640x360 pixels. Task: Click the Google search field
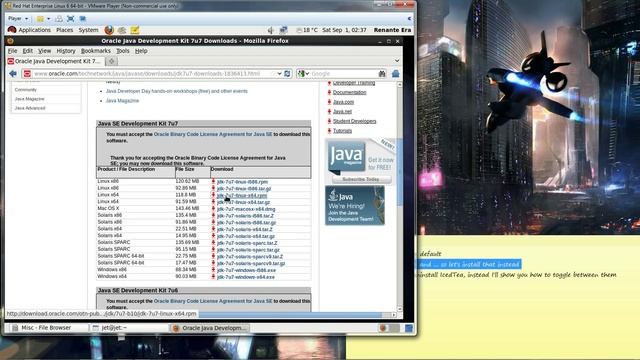(x=344, y=73)
